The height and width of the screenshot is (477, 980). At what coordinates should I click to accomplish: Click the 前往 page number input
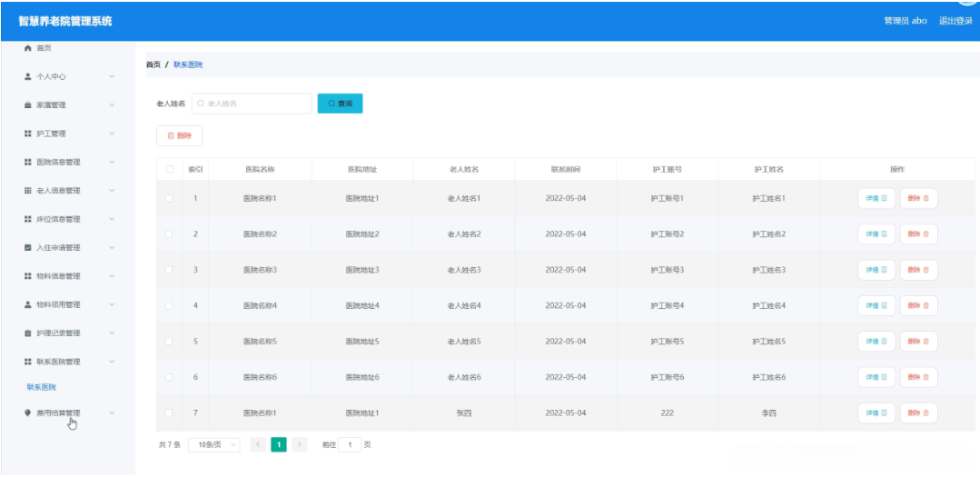pos(350,444)
